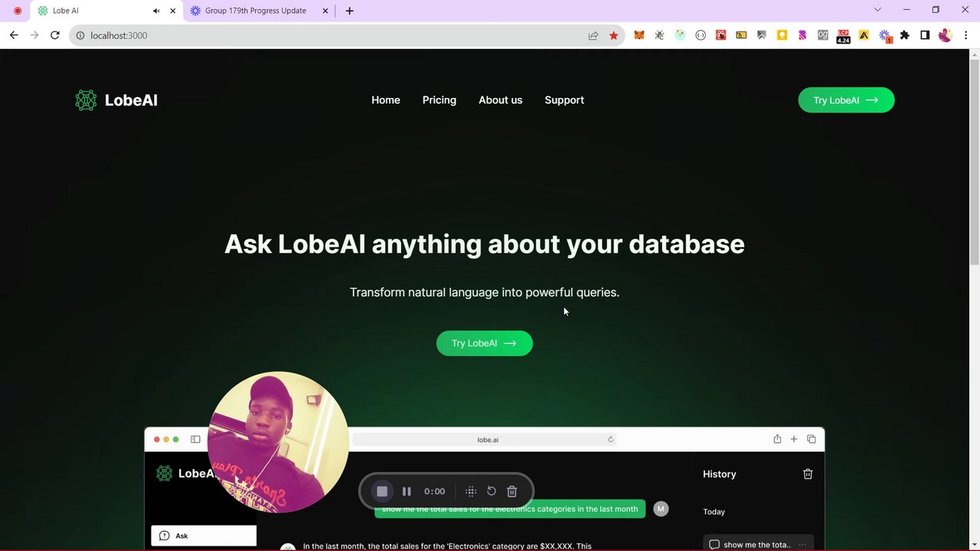Mute the Lobe AI tab audio

coord(156,11)
